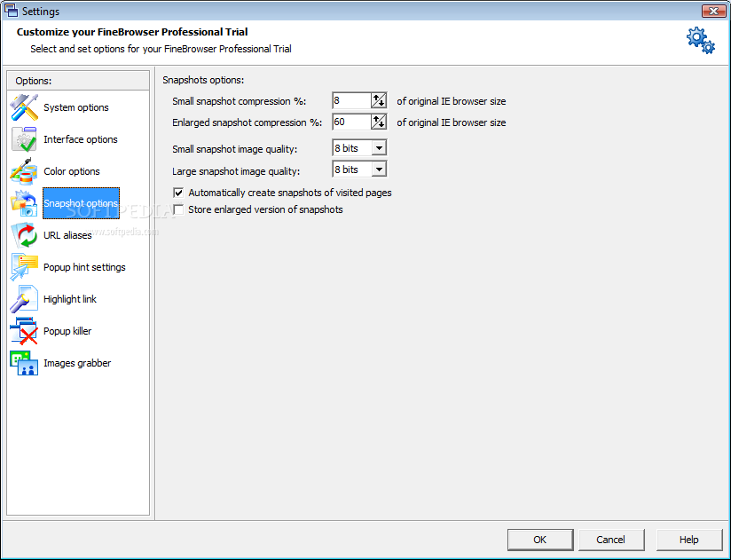Click the Images grabber icon
Viewport: 731px width, 560px height.
click(24, 363)
